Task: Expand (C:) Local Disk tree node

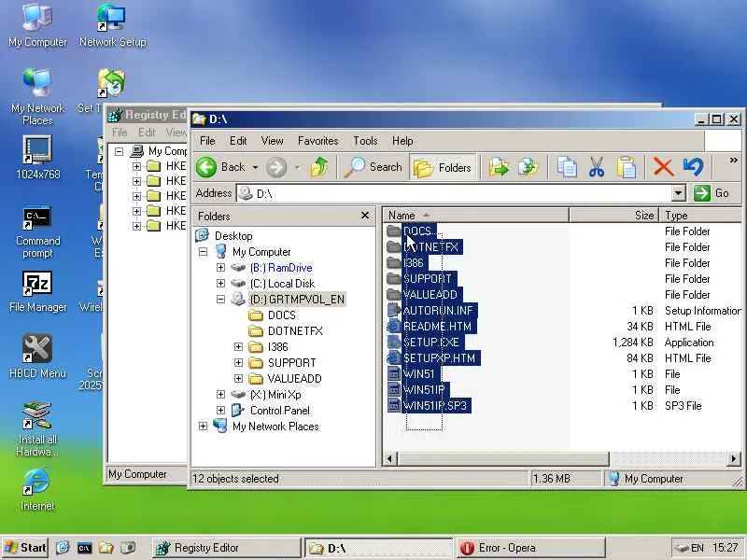Action: [220, 284]
